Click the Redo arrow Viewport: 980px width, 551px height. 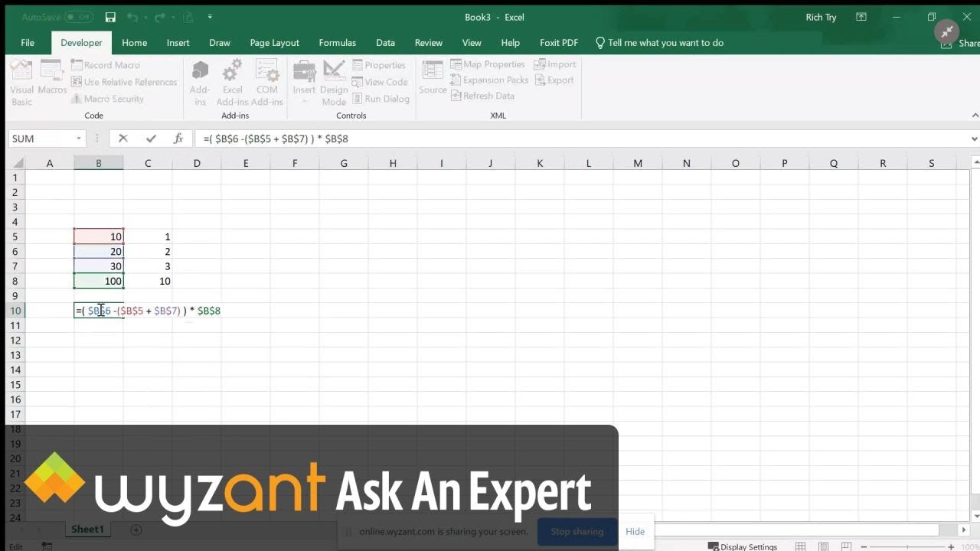coord(161,17)
